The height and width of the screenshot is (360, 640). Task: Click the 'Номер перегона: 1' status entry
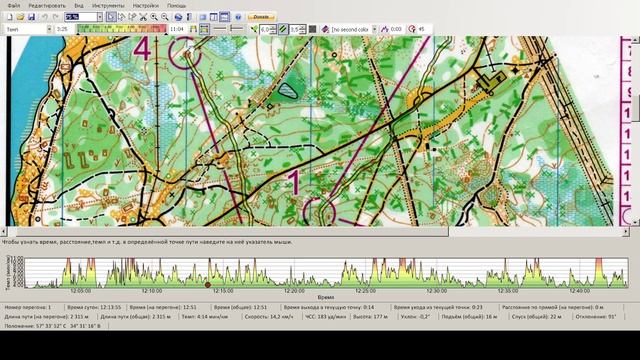tap(28, 307)
